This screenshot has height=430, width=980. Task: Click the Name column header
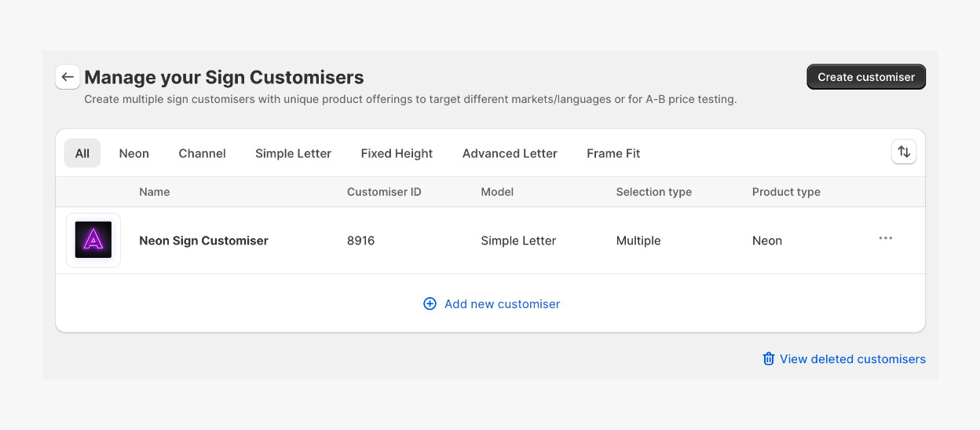(x=154, y=192)
